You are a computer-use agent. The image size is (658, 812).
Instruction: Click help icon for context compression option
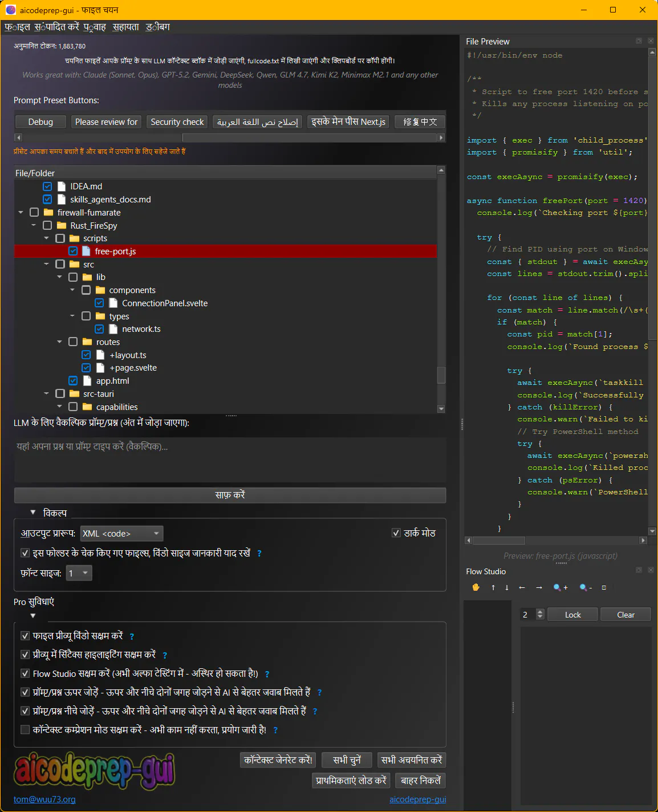tap(275, 730)
